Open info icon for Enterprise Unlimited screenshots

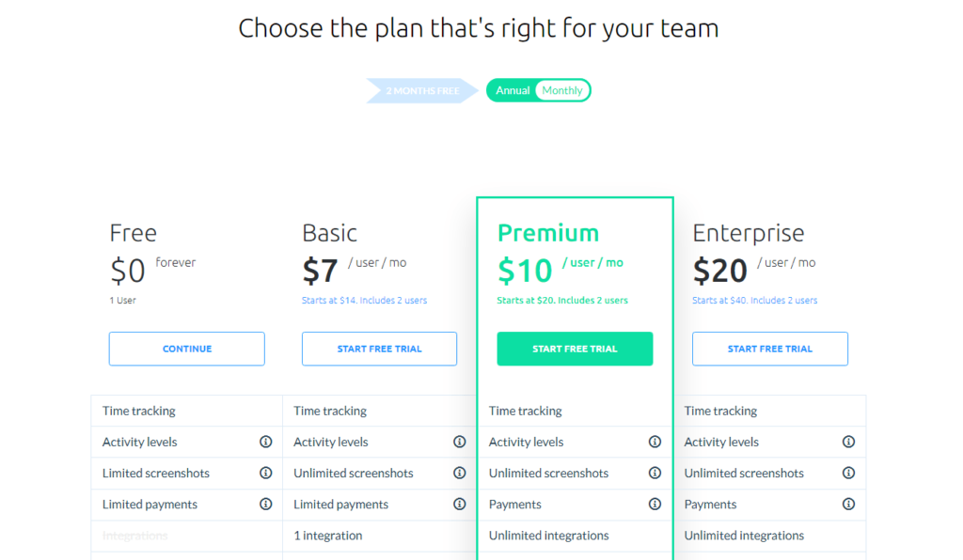[x=848, y=473]
